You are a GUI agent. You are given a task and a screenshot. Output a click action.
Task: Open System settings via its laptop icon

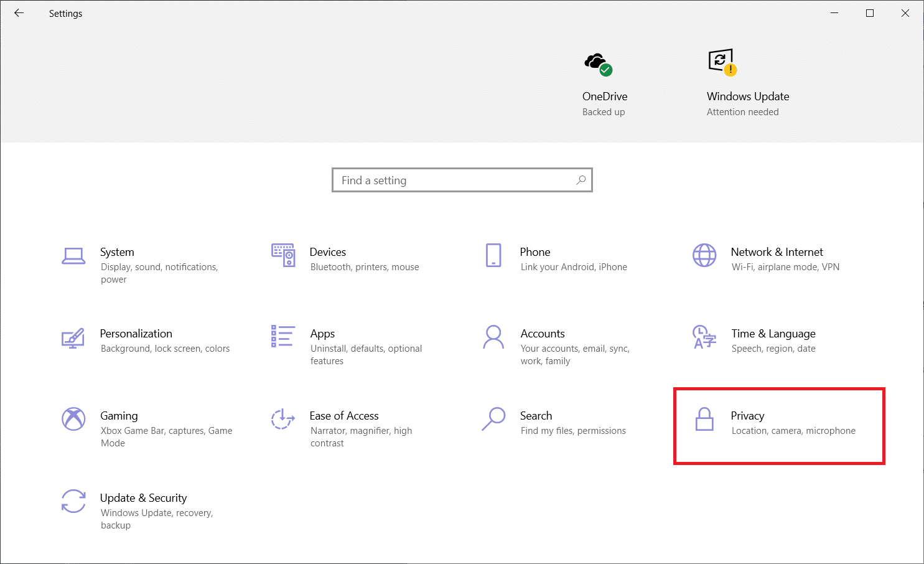click(x=73, y=256)
